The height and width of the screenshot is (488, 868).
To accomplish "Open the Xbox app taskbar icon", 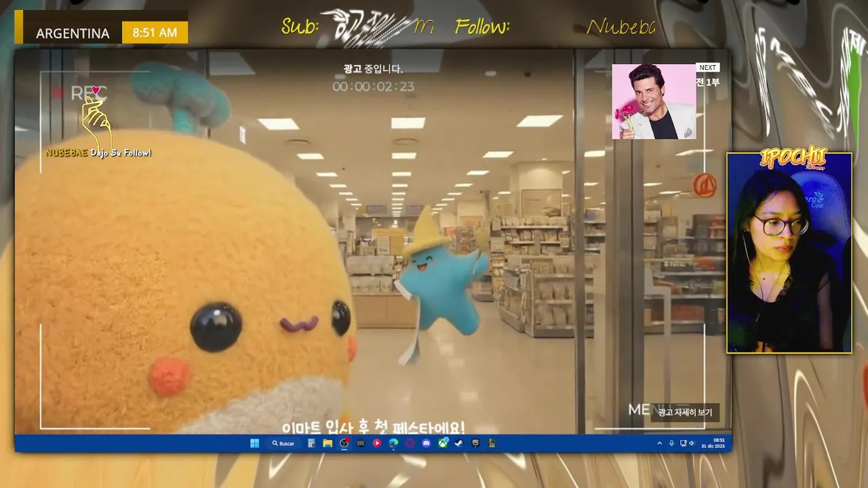I will [x=443, y=443].
